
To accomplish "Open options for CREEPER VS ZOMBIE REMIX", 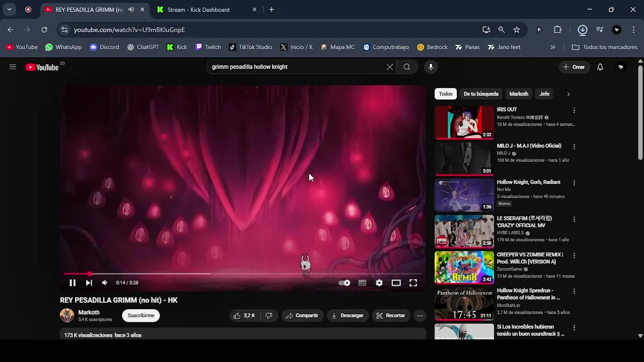I will (574, 255).
